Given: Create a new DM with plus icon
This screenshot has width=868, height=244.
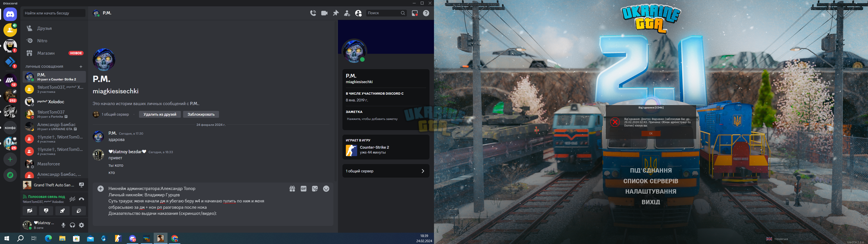Looking at the screenshot, I should 81,67.
